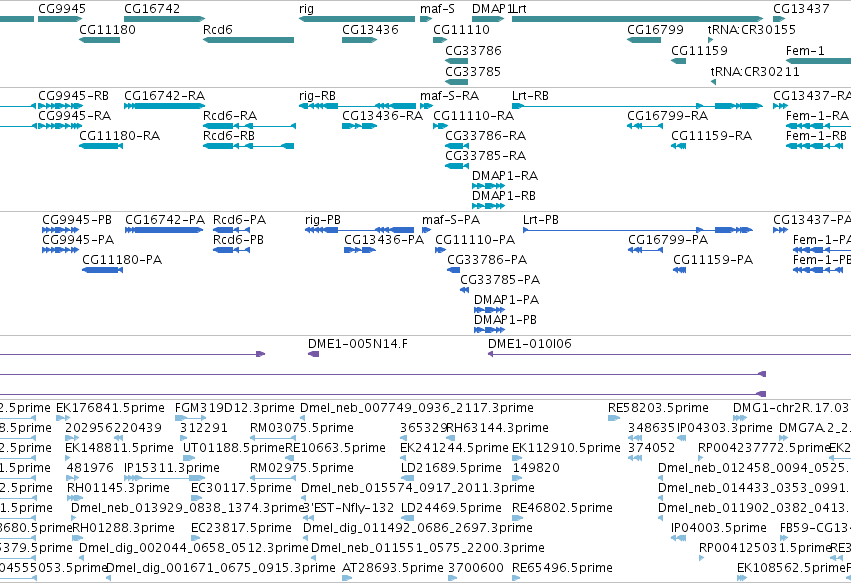Click the Fem-1-RA transcript label
851x583 pixels.
[x=817, y=116]
